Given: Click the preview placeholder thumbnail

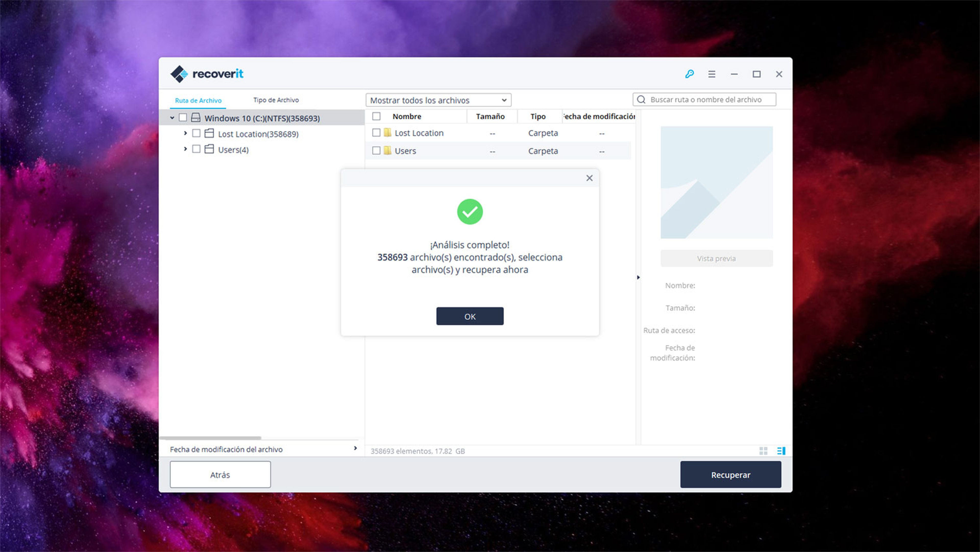Looking at the screenshot, I should [716, 182].
